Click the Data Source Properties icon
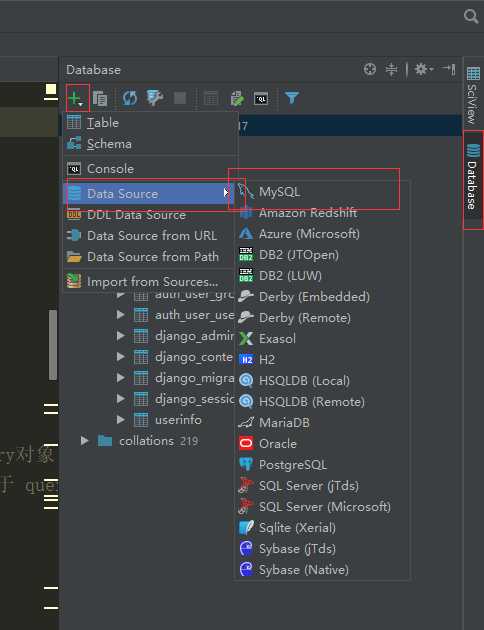 coord(155,98)
